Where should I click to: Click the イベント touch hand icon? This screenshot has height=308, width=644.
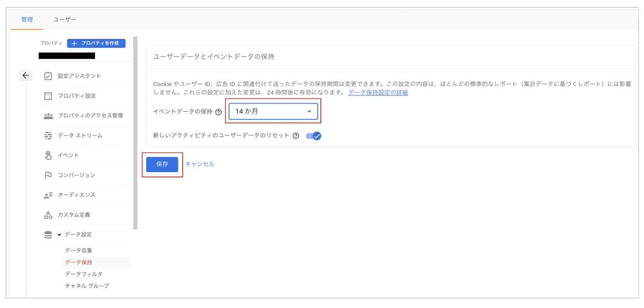pyautogui.click(x=48, y=155)
